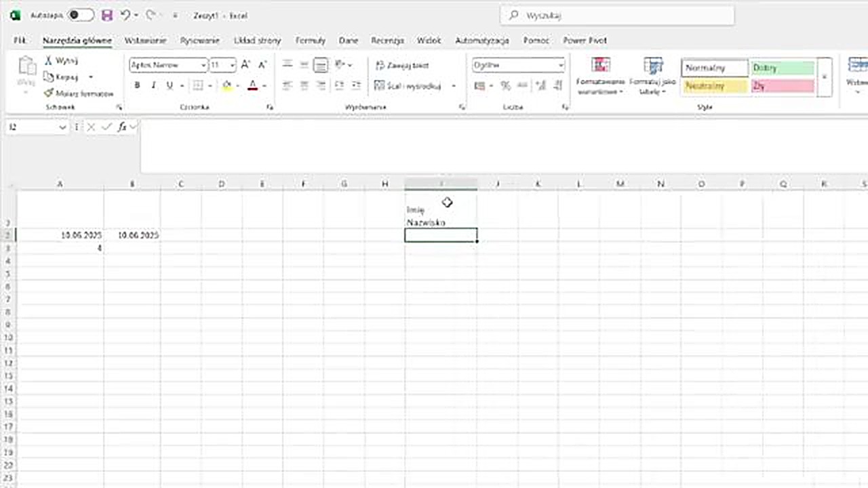Expand the Name Box dropdown arrow
The height and width of the screenshot is (488, 868).
pos(62,127)
